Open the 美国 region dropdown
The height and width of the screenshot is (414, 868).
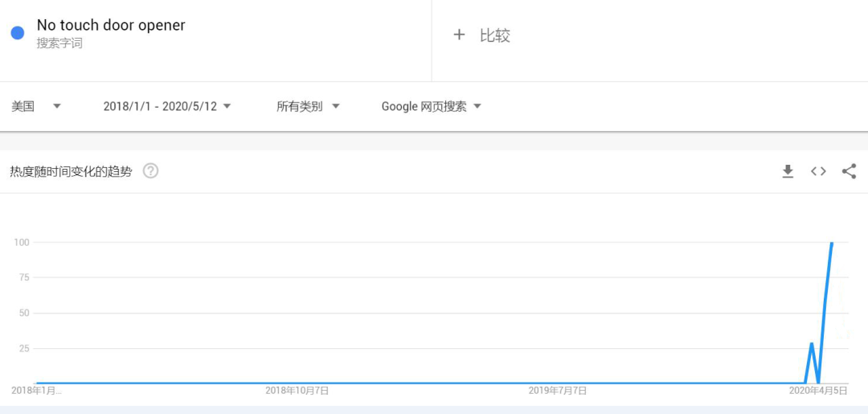click(36, 106)
